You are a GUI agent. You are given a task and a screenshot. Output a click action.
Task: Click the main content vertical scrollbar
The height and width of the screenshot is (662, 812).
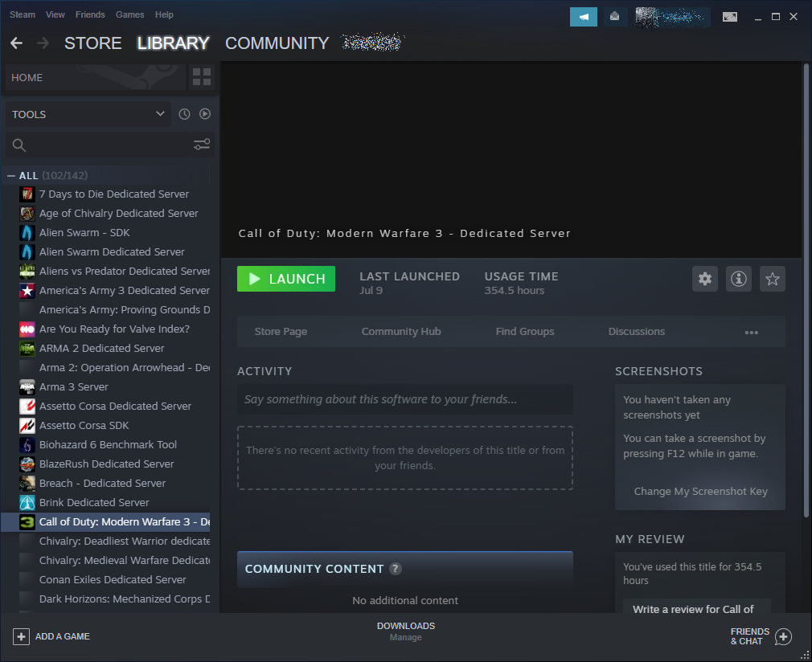[806, 290]
